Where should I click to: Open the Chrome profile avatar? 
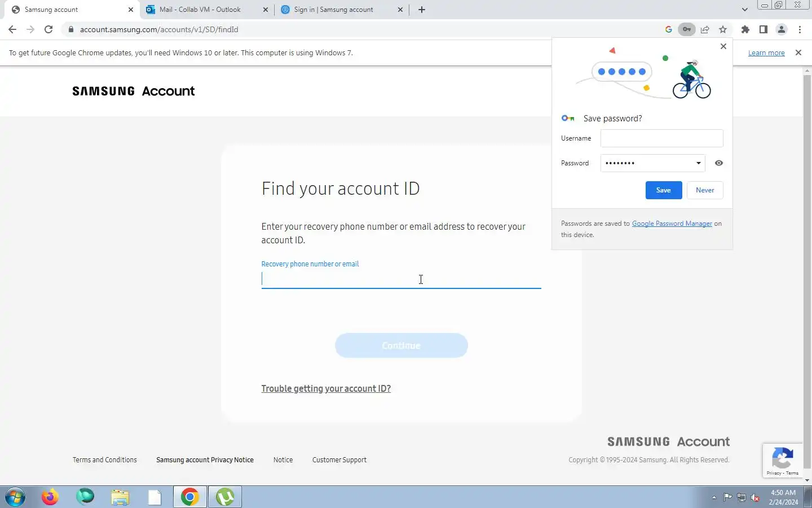tap(782, 29)
